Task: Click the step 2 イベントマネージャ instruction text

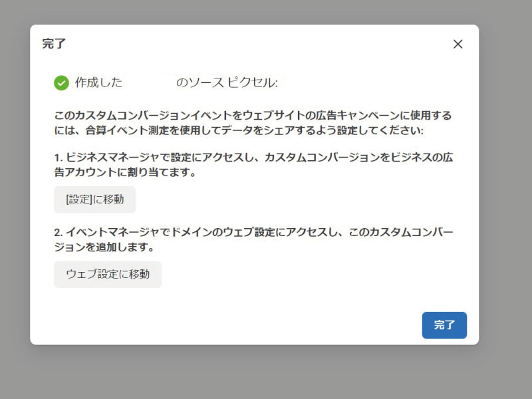Action: click(x=253, y=239)
